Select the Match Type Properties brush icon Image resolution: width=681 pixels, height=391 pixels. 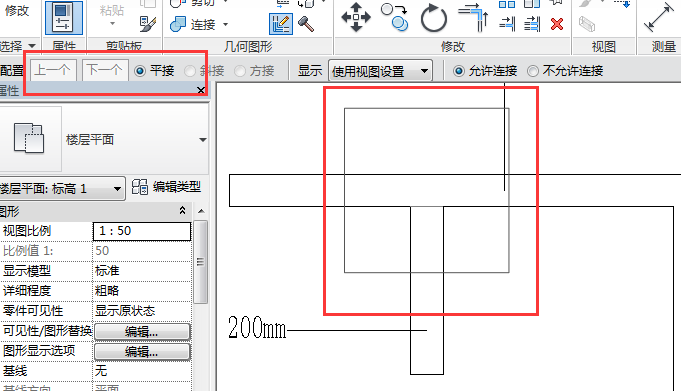tap(148, 24)
